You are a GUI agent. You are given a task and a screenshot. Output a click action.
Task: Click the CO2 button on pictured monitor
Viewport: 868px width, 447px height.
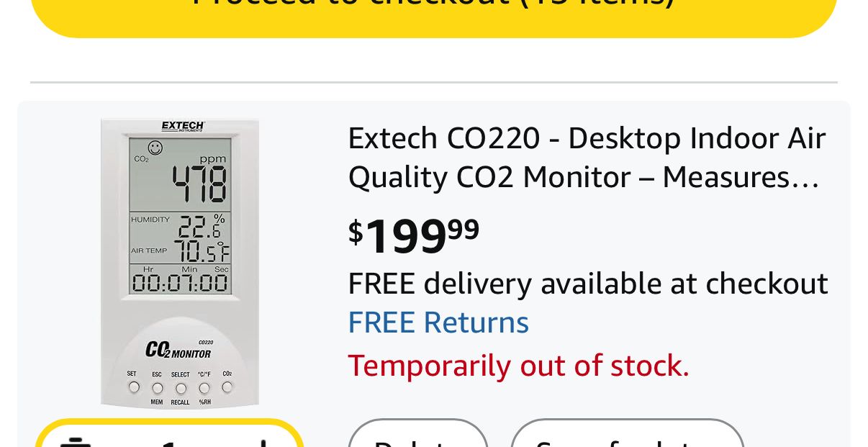point(227,387)
